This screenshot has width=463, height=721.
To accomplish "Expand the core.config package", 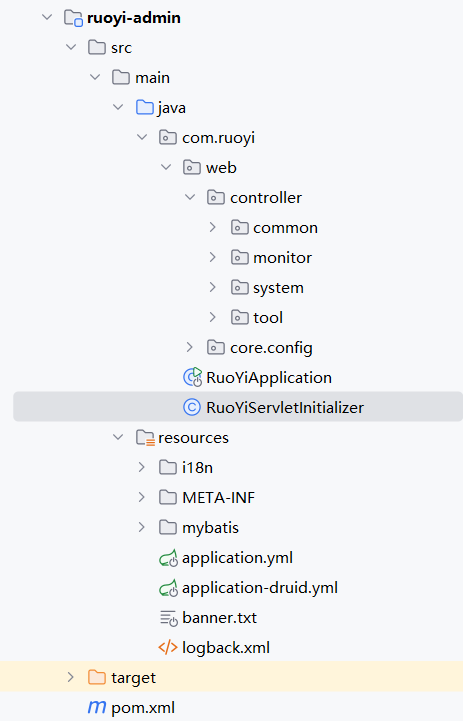I will (189, 347).
